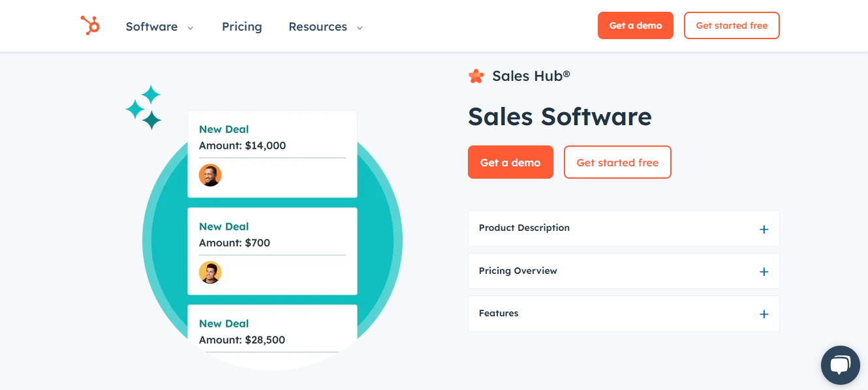This screenshot has width=868, height=390.
Task: Click Get started free in the header
Action: pyautogui.click(x=732, y=25)
